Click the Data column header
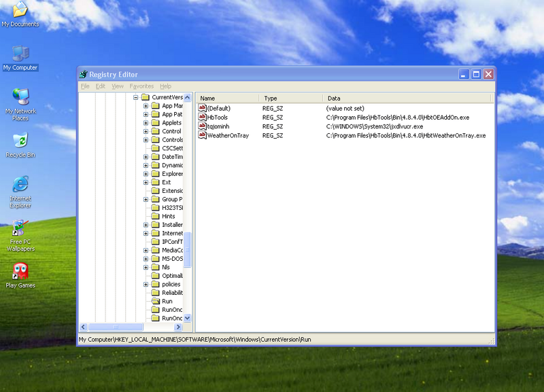 point(407,98)
